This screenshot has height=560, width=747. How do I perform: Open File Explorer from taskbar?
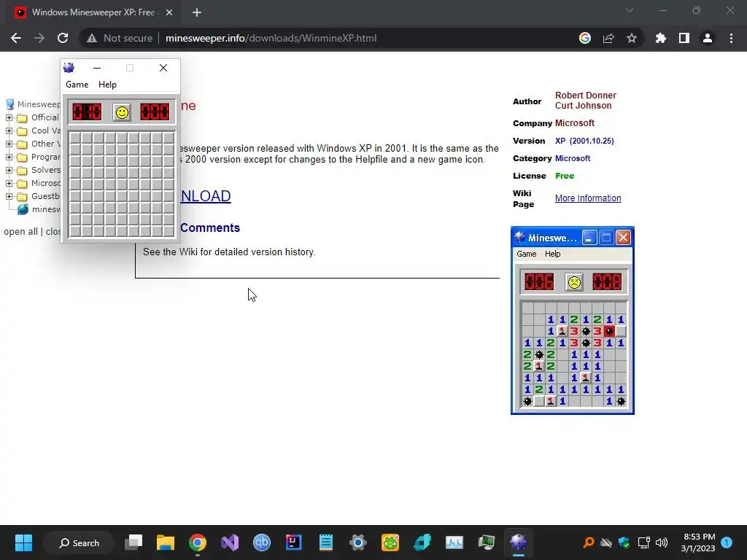click(x=166, y=542)
